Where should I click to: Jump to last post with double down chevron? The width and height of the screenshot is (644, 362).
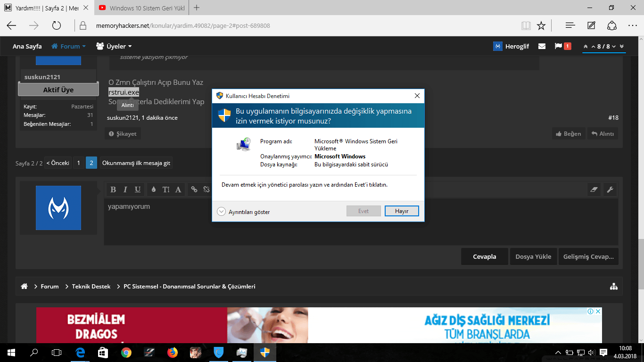622,46
